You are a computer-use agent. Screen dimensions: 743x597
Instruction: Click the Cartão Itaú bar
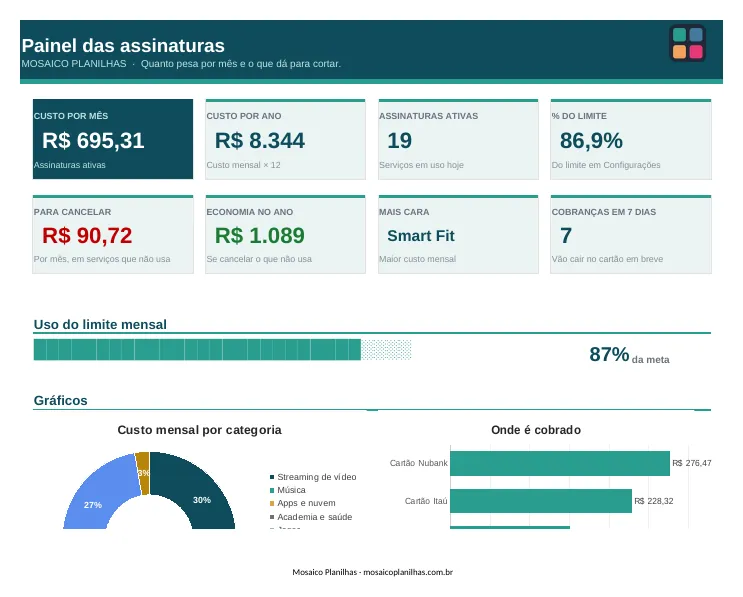pyautogui.click(x=541, y=501)
